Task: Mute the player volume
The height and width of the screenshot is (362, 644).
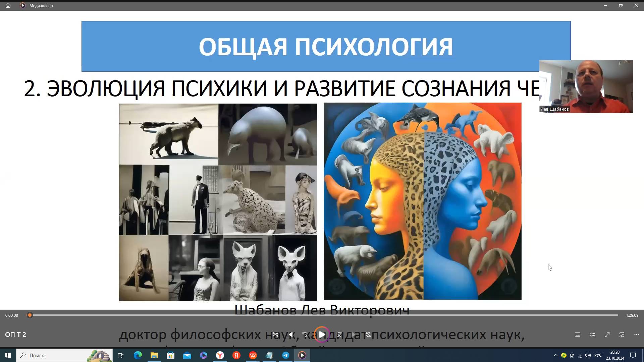Action: click(x=592, y=334)
